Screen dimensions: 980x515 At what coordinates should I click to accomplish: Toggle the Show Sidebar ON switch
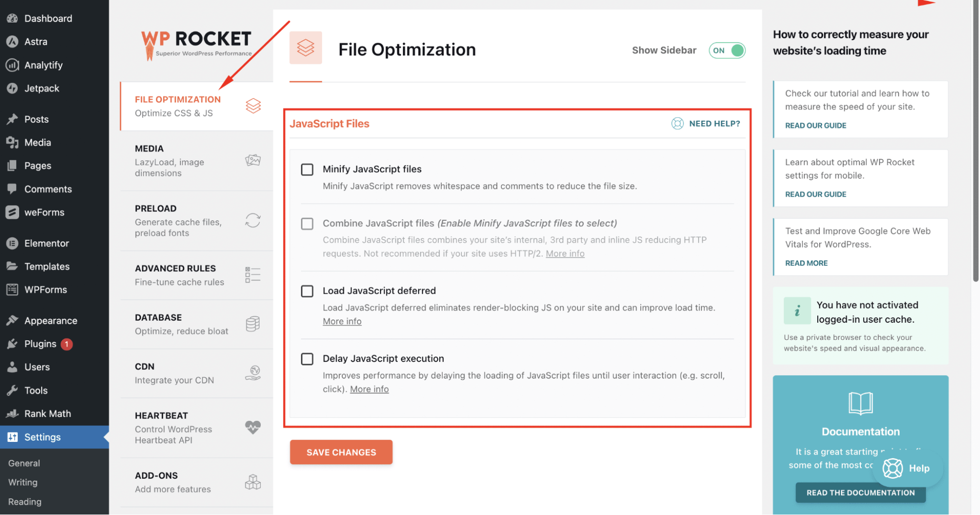click(727, 51)
